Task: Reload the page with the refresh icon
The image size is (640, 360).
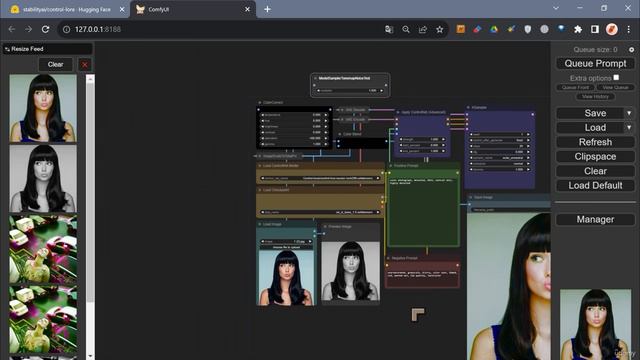Action: [x=45, y=29]
